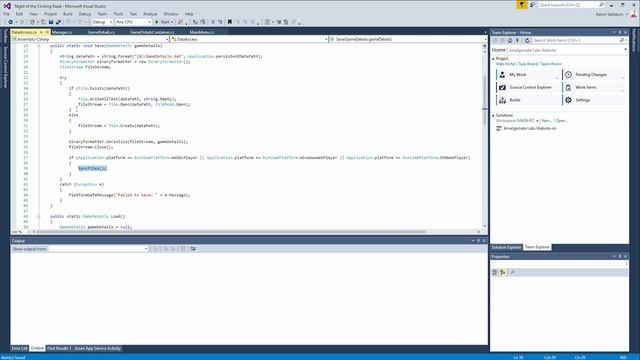Viewport: 640px width, 360px height.
Task: Click the Save All icon in the toolbar
Action: [x=58, y=22]
